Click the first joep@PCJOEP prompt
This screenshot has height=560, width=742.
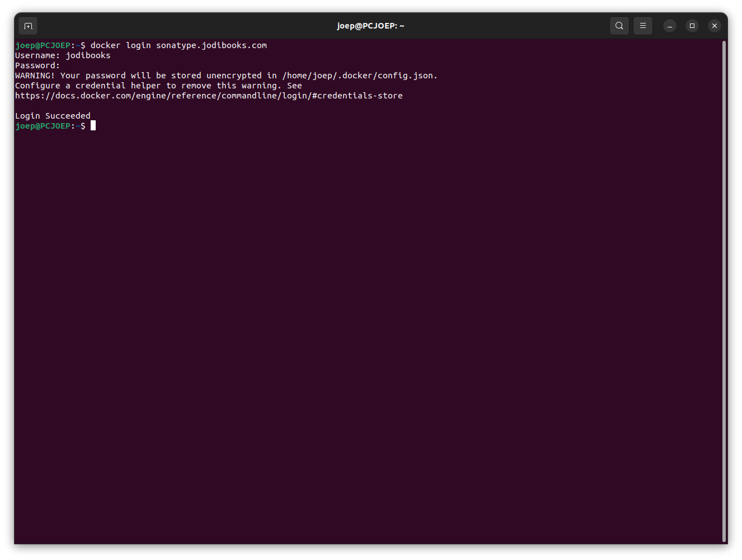(50, 45)
